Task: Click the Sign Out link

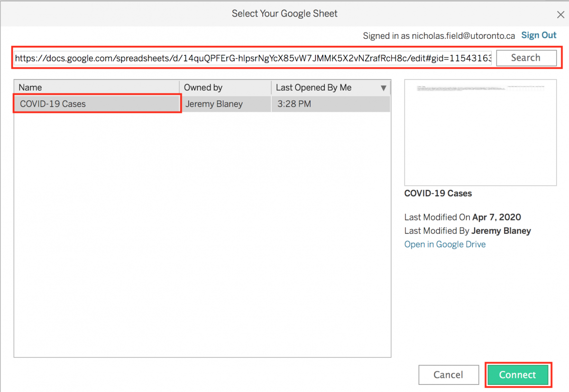Action: tap(539, 35)
